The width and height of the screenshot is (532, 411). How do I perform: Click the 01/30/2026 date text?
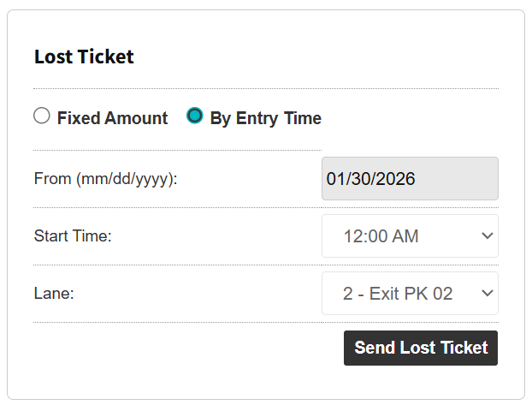pyautogui.click(x=370, y=179)
